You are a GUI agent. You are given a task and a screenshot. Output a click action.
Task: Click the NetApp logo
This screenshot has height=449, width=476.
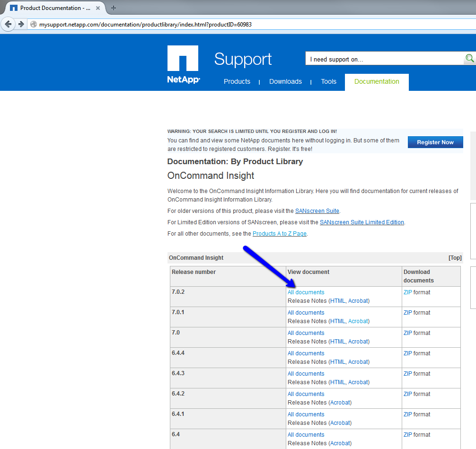[x=184, y=64]
